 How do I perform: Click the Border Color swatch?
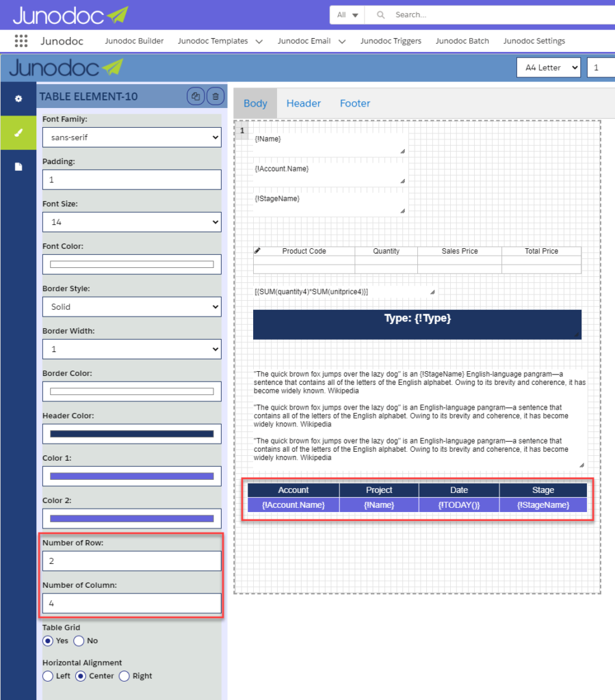tap(132, 392)
